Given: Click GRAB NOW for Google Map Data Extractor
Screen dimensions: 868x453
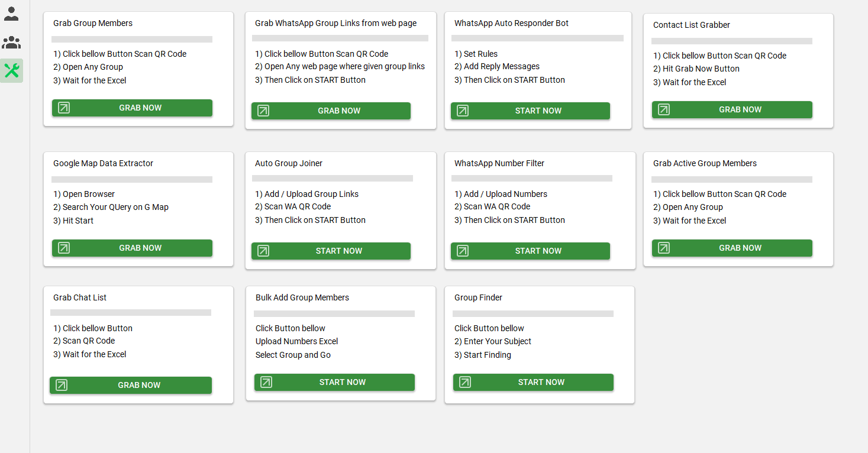Looking at the screenshot, I should pos(132,248).
